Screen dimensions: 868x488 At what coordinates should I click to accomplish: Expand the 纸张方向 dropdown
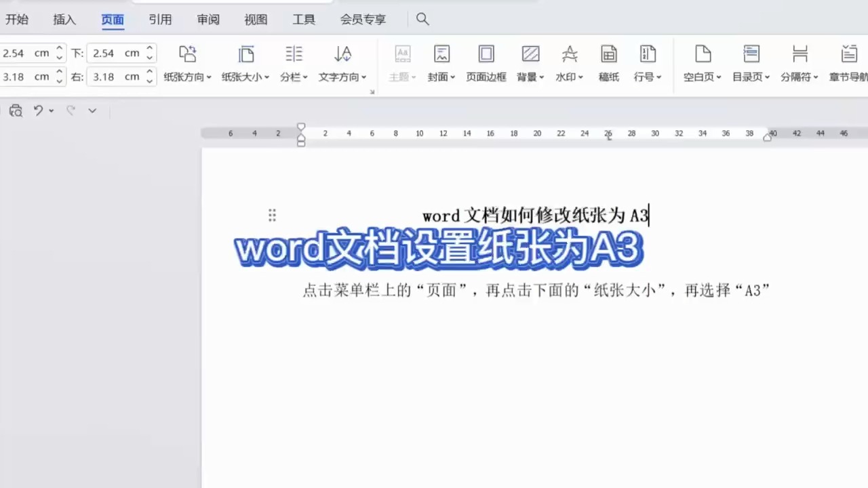(209, 77)
